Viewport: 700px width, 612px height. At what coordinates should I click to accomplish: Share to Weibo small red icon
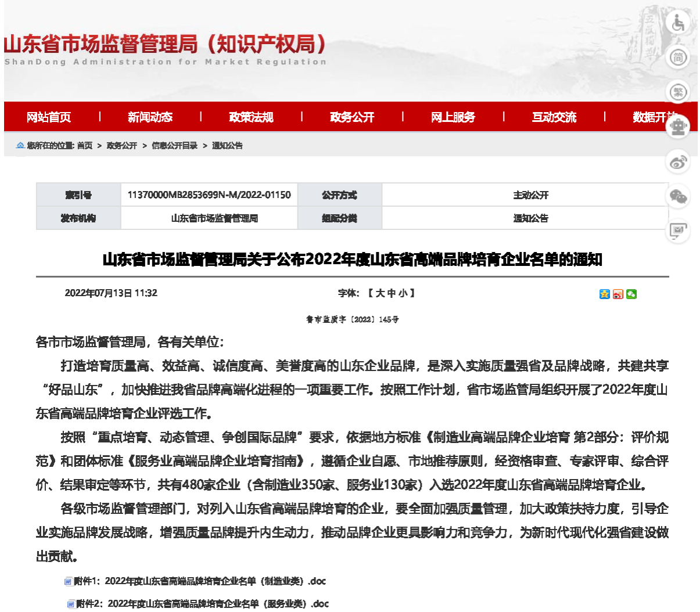pyautogui.click(x=618, y=294)
